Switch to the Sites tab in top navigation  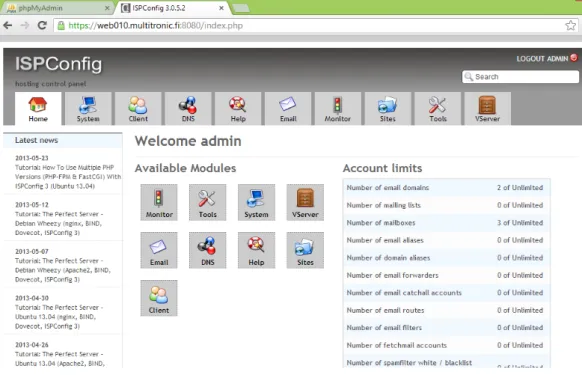point(388,108)
